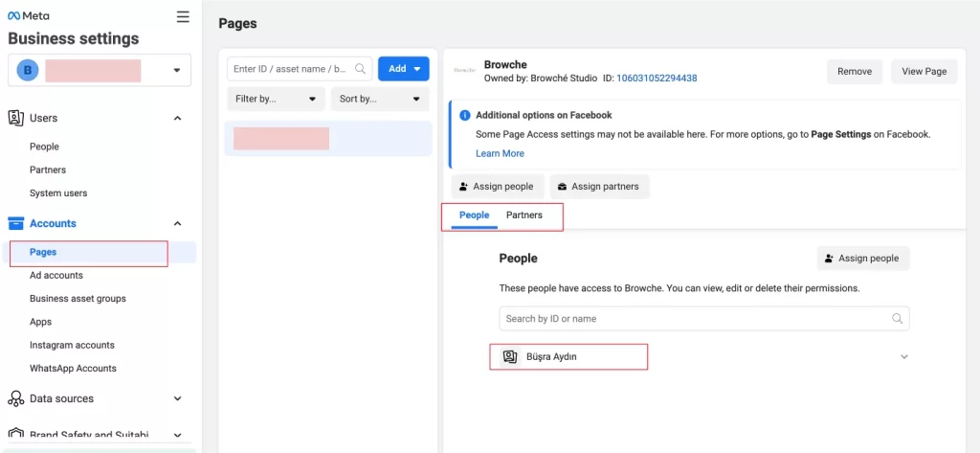The image size is (980, 453).
Task: Click the Data sources label
Action: click(x=61, y=398)
